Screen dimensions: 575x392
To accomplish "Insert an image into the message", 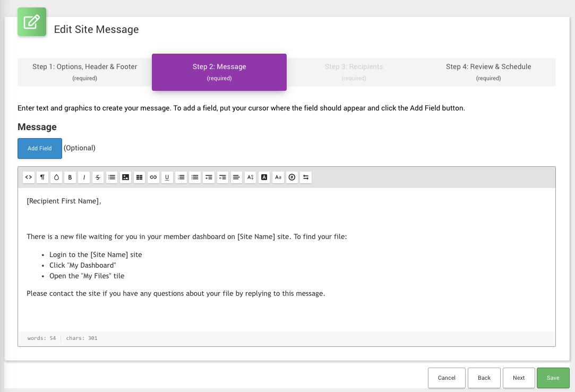I will point(125,177).
